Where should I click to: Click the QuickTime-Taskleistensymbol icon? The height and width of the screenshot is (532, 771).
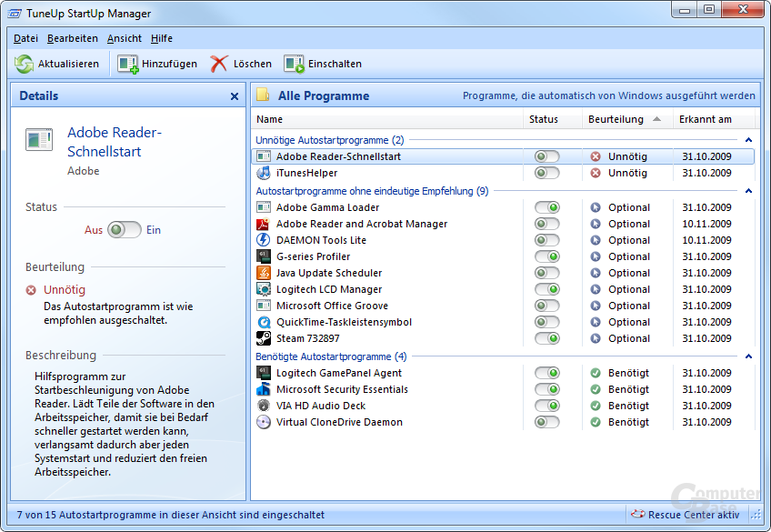(264, 322)
